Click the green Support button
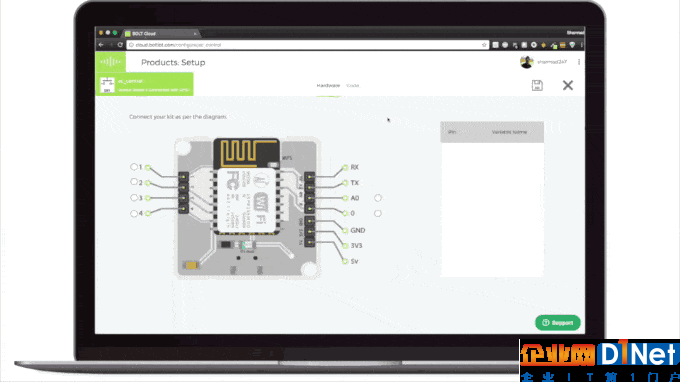680x382 pixels. pyautogui.click(x=558, y=323)
